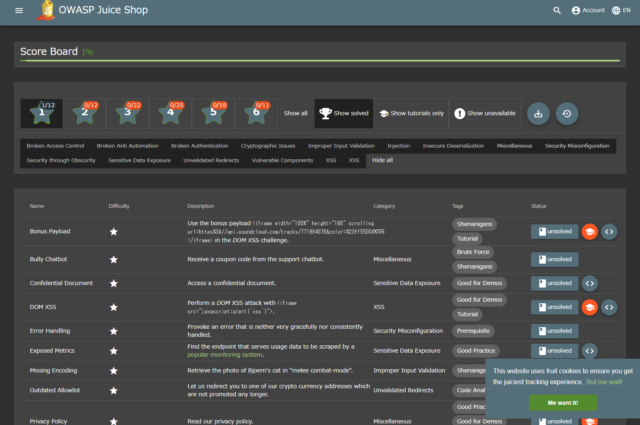Click the Brute Force tag
This screenshot has width=640, height=425.
(x=473, y=252)
